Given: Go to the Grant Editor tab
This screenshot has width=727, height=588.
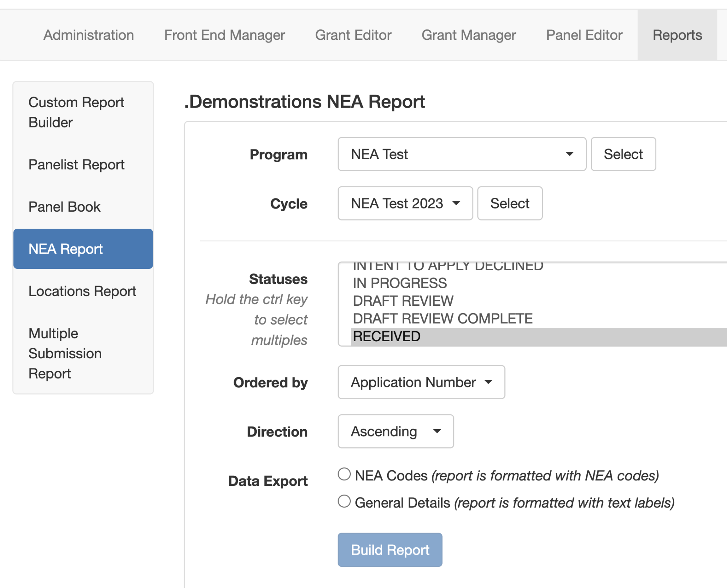Looking at the screenshot, I should (353, 34).
